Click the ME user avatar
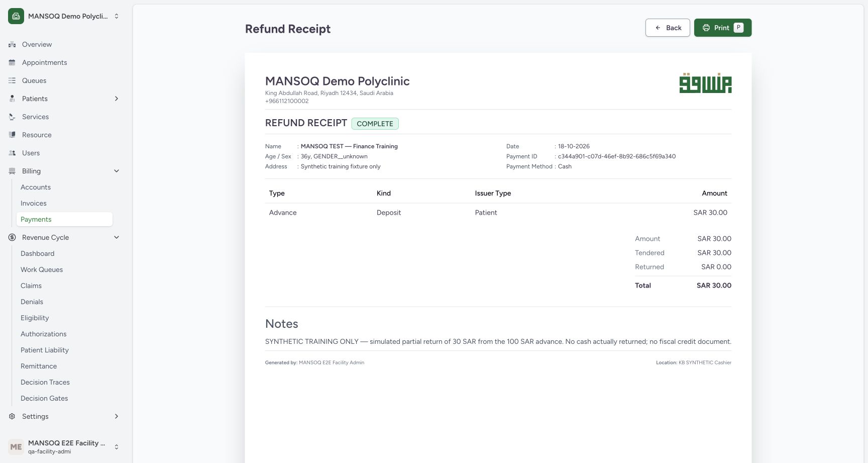 16,446
